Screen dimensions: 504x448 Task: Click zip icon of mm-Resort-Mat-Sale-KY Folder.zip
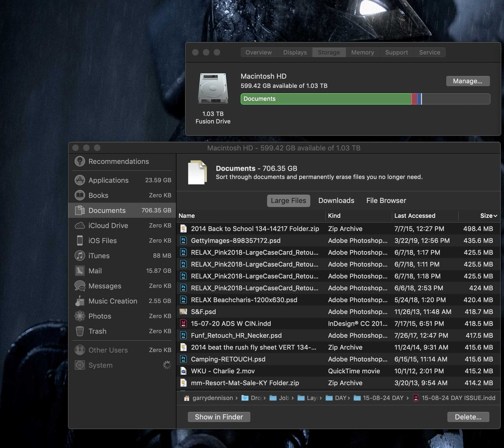[x=183, y=383]
